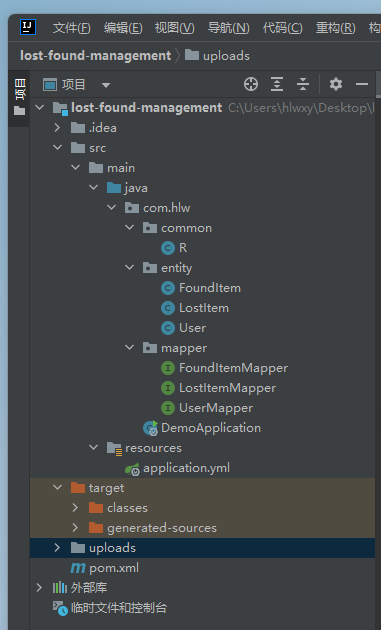The height and width of the screenshot is (630, 381).
Task: Click lost-found-management in the breadcrumb
Action: 96,55
